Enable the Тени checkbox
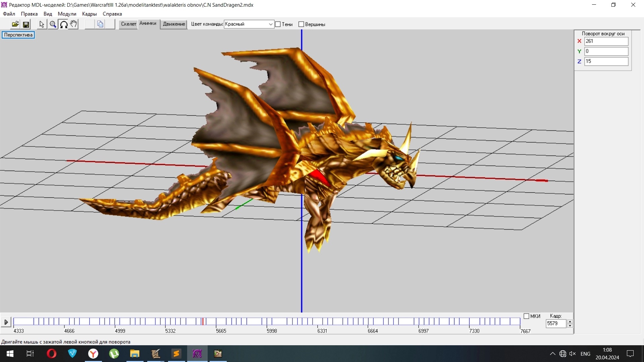 click(278, 24)
